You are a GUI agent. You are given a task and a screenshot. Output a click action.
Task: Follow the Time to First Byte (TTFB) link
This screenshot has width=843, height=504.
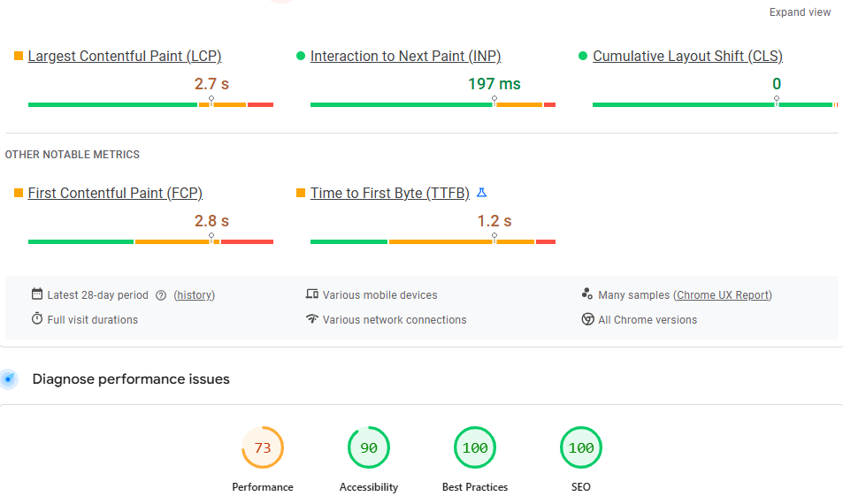click(389, 194)
